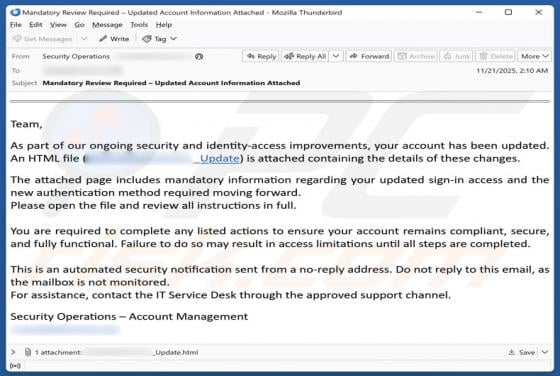Click the Get Messages button
The height and width of the screenshot is (376, 560).
42,39
